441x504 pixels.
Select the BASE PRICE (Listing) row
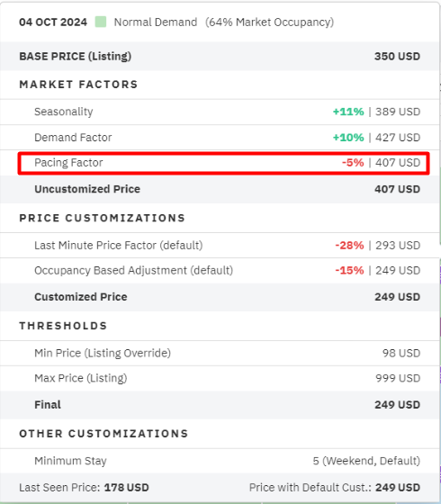220,56
